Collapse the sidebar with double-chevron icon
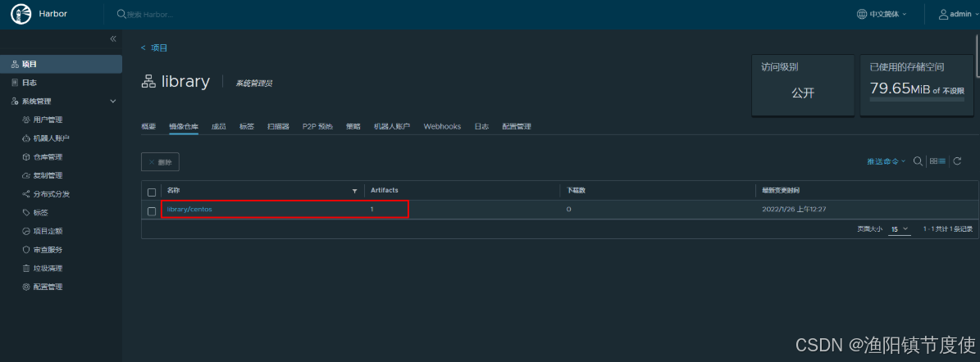The width and height of the screenshot is (980, 362). click(113, 38)
